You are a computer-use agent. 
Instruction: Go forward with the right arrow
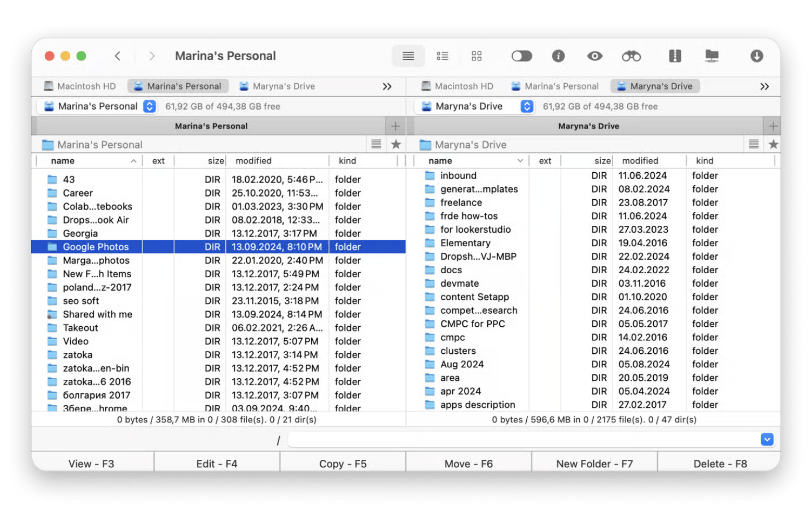tap(151, 56)
